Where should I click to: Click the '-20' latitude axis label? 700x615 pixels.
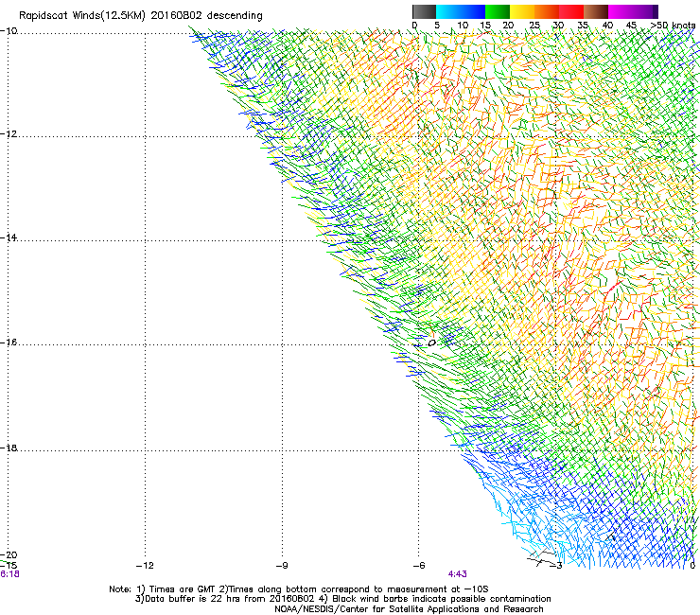pos(9,555)
